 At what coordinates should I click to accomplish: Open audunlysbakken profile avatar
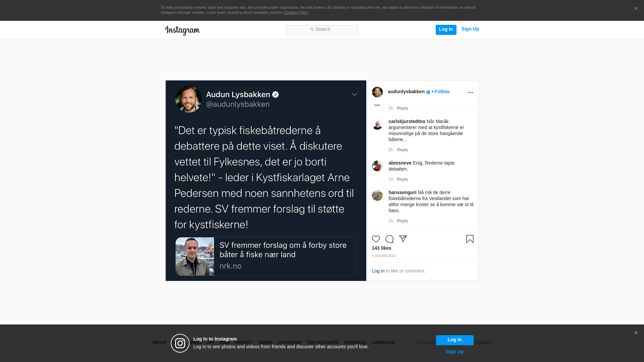(377, 92)
